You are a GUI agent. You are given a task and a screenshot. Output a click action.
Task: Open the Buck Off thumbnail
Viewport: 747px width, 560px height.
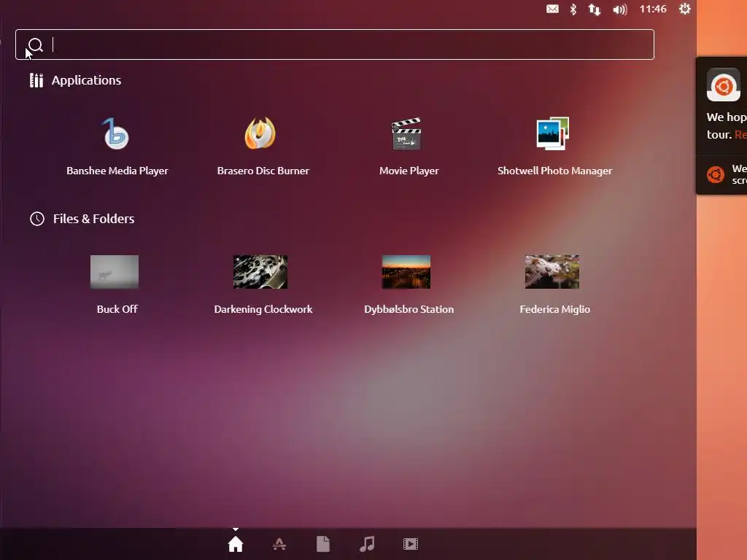point(115,272)
